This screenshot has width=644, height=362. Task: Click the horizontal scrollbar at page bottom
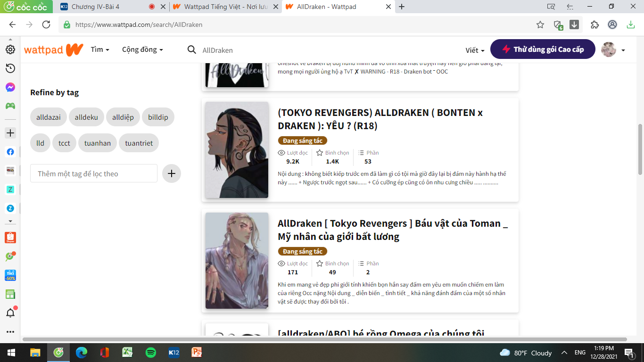324,339
